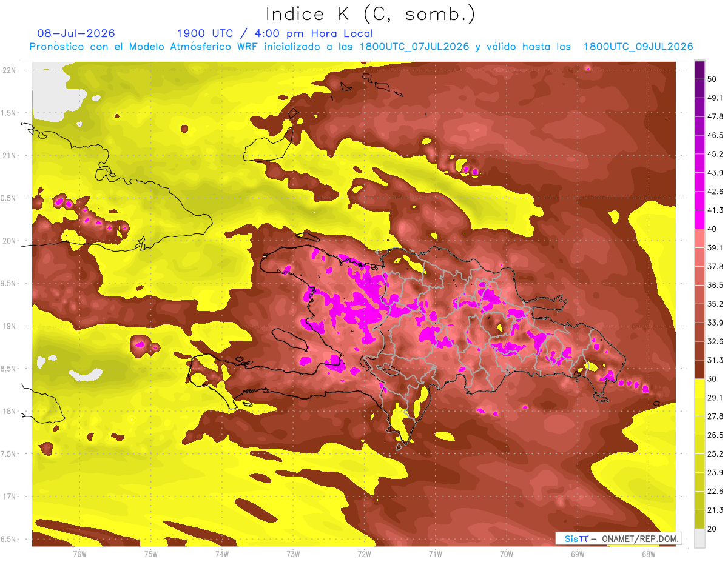
Task: Click the legend value "22.6"
Action: tap(715, 491)
